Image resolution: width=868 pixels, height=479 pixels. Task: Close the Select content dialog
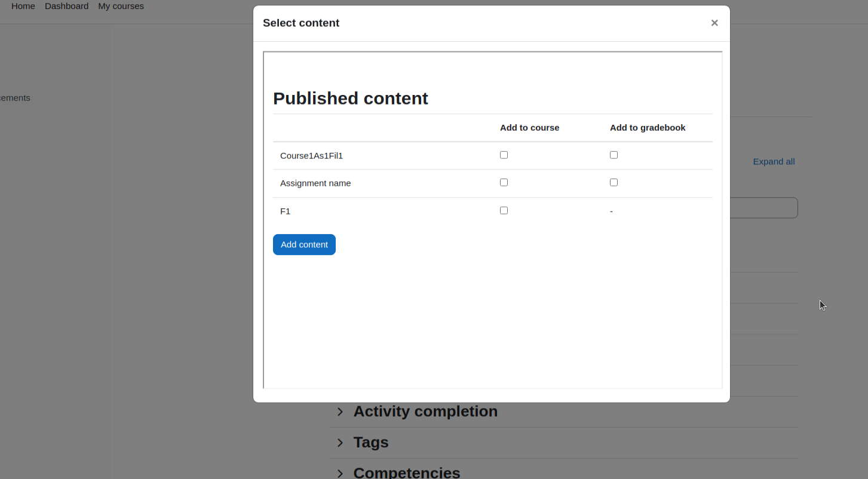[x=714, y=23]
